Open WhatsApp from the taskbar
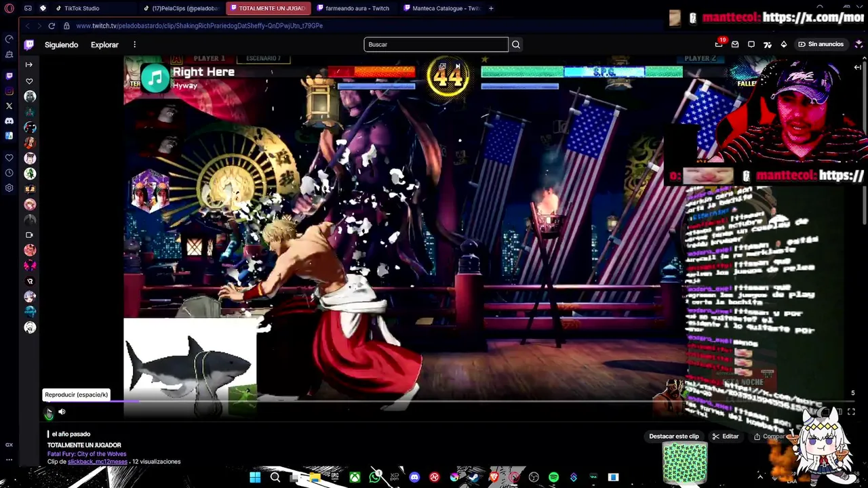868x488 pixels. [375, 477]
